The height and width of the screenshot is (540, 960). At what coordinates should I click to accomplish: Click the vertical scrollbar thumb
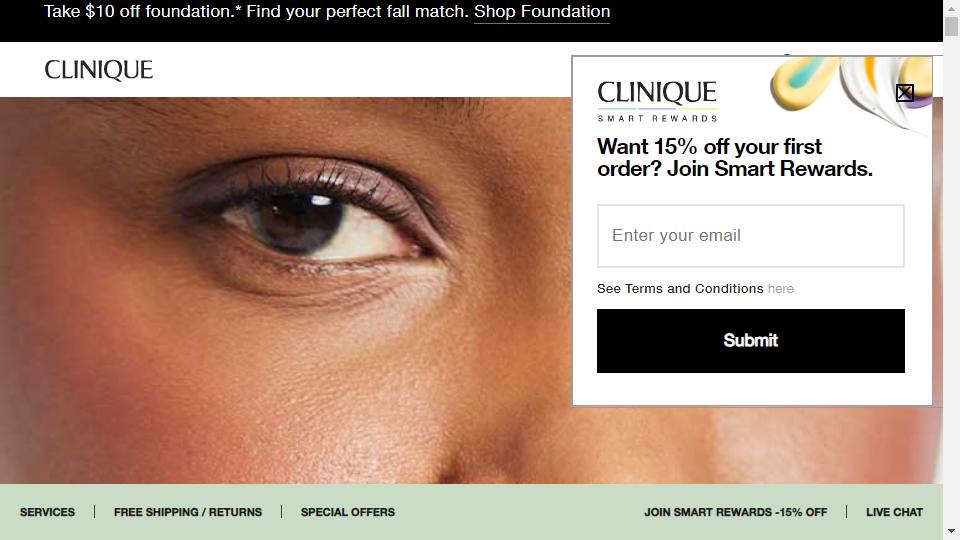(x=951, y=26)
